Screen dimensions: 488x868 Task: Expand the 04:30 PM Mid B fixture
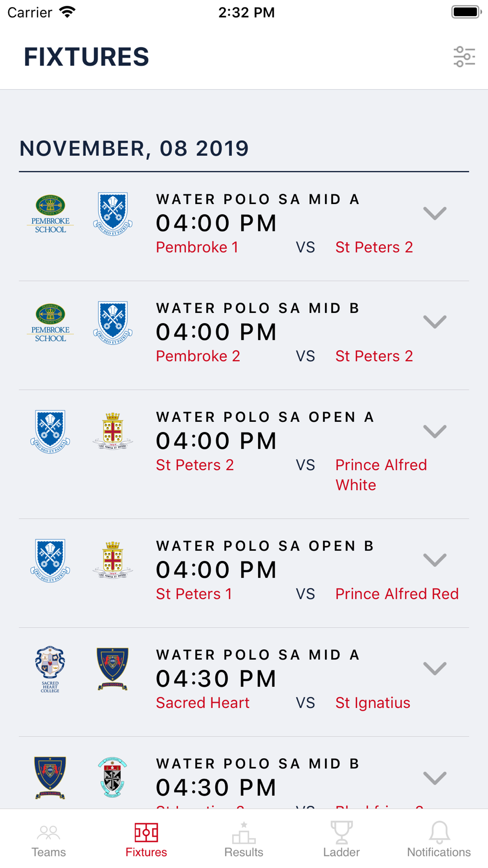435,778
